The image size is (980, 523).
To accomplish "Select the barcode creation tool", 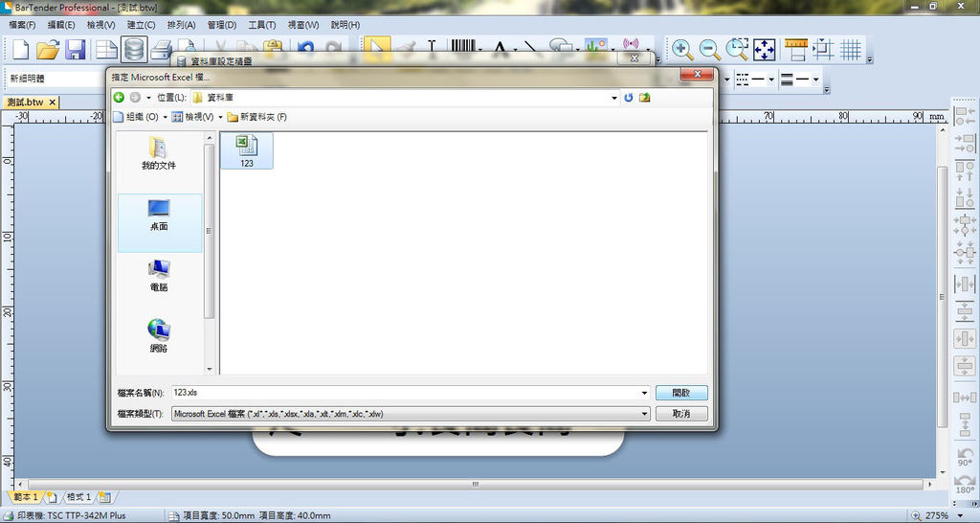I will pyautogui.click(x=463, y=48).
